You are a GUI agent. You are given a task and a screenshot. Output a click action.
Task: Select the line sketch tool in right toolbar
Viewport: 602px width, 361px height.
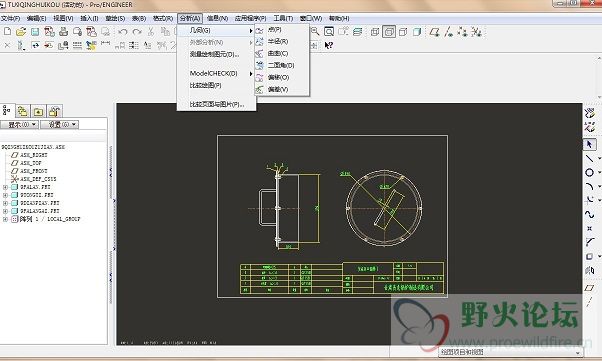click(x=589, y=159)
